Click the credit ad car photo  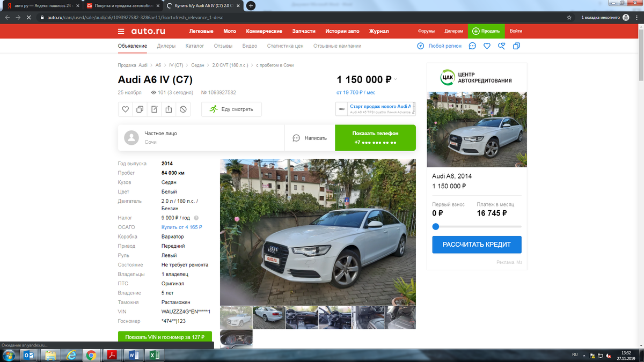pos(477,129)
